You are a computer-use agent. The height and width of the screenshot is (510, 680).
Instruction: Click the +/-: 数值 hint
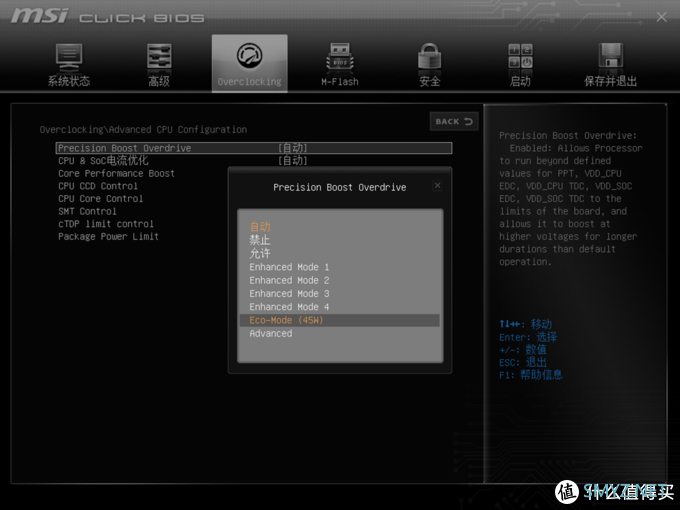(523, 350)
